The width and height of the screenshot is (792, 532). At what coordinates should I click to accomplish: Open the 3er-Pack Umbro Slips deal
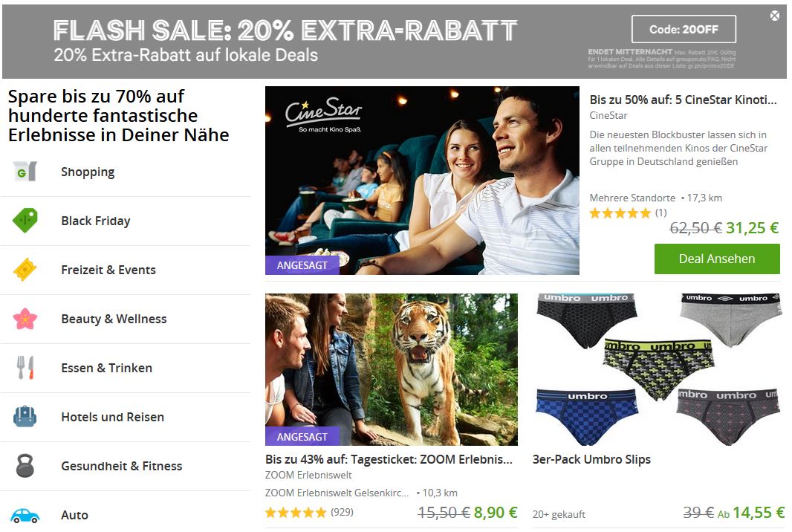591,459
